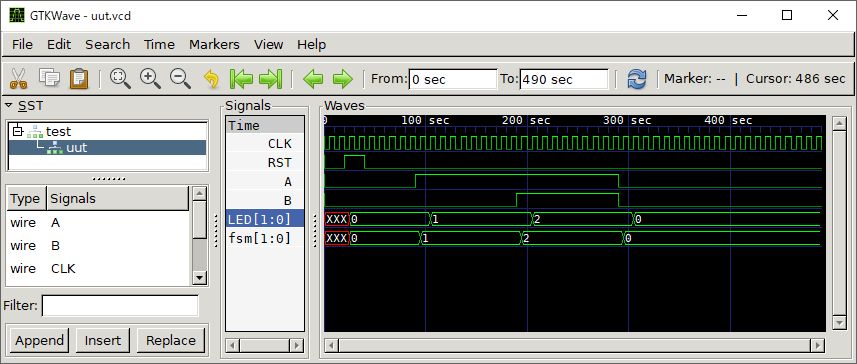
Task: Click Signals pane horizontal scroll left arrow
Action: (233, 345)
